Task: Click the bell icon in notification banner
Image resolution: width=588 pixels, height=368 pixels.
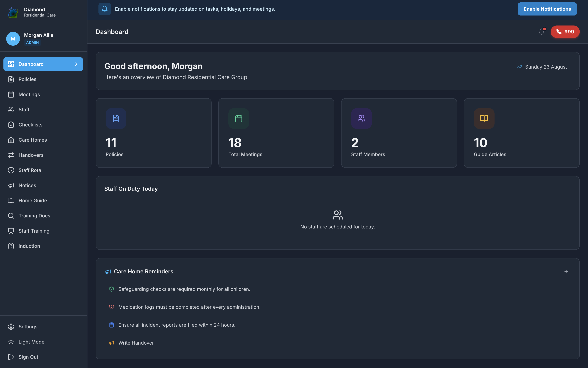Action: point(104,9)
